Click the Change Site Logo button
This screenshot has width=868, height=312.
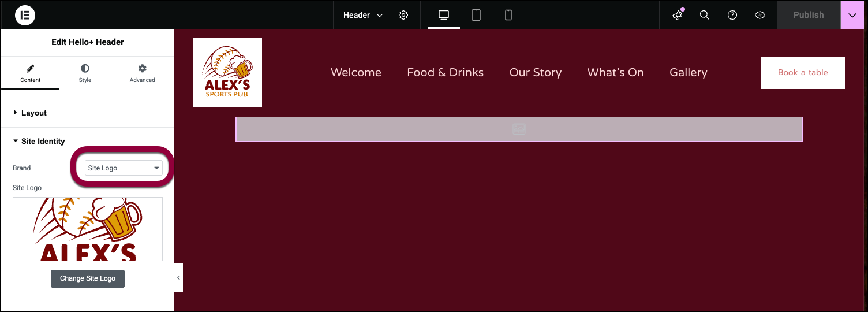pos(88,278)
